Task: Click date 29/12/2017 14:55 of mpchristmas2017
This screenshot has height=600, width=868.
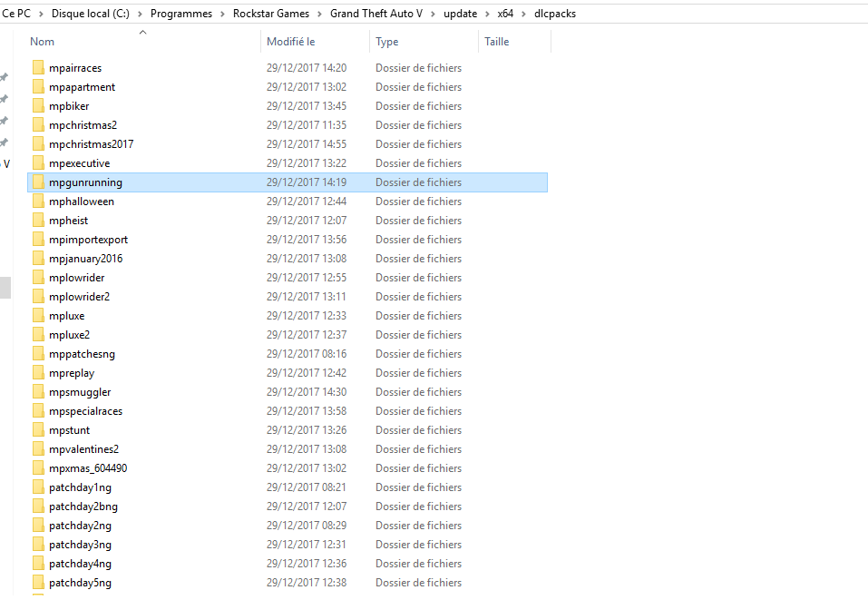Action: (307, 144)
